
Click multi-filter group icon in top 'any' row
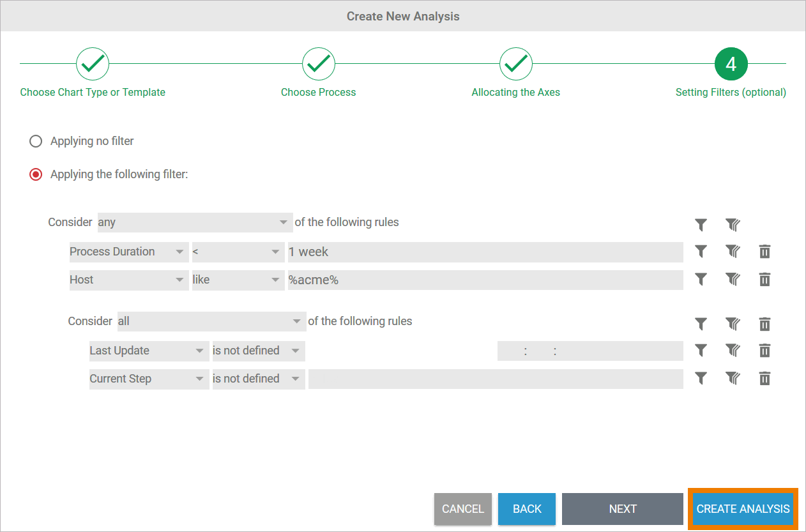tap(732, 225)
